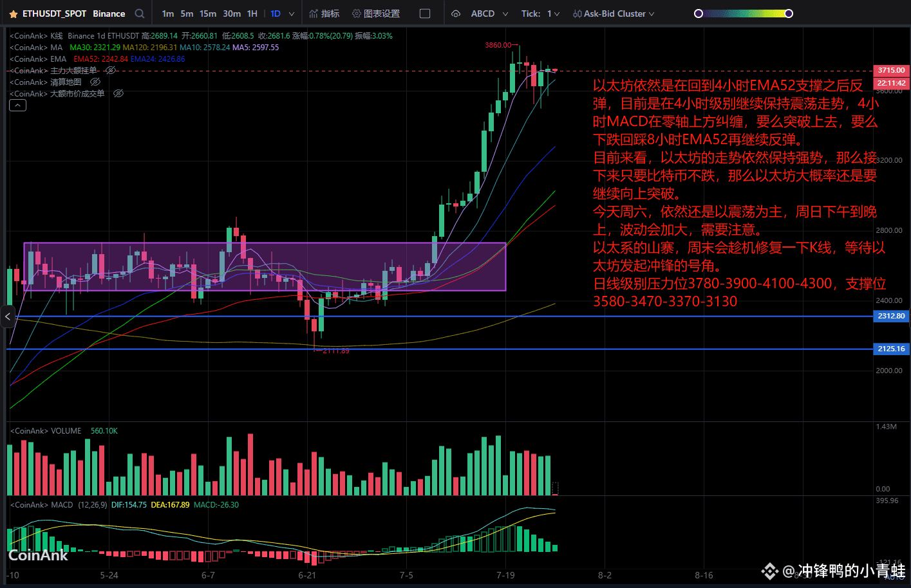
Task: Click the EMA52: 2242.84 legend value
Action: 100,59
